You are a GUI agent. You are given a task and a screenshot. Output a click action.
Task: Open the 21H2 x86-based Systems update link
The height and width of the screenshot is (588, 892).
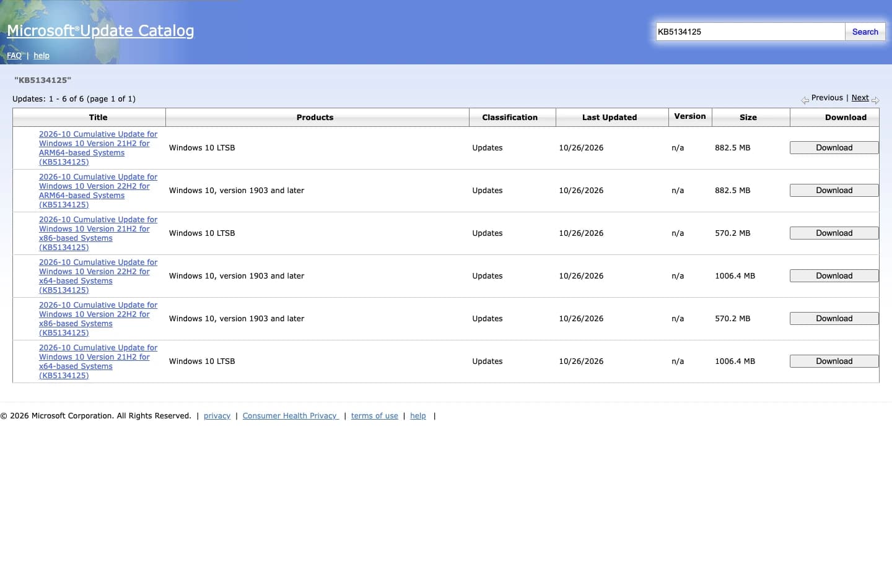pos(98,233)
